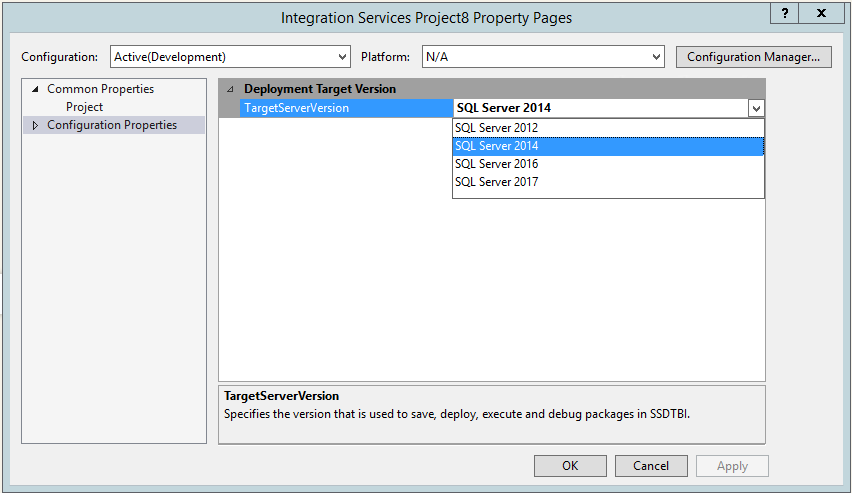Expand the Configuration Properties node arrow
The height and width of the screenshot is (493, 852).
pyautogui.click(x=35, y=125)
